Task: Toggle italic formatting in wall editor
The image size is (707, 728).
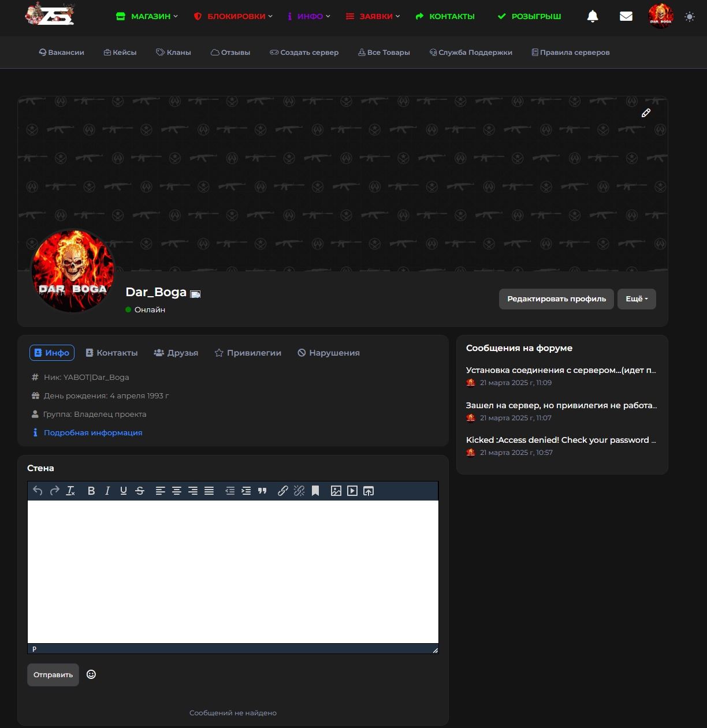Action: point(107,491)
